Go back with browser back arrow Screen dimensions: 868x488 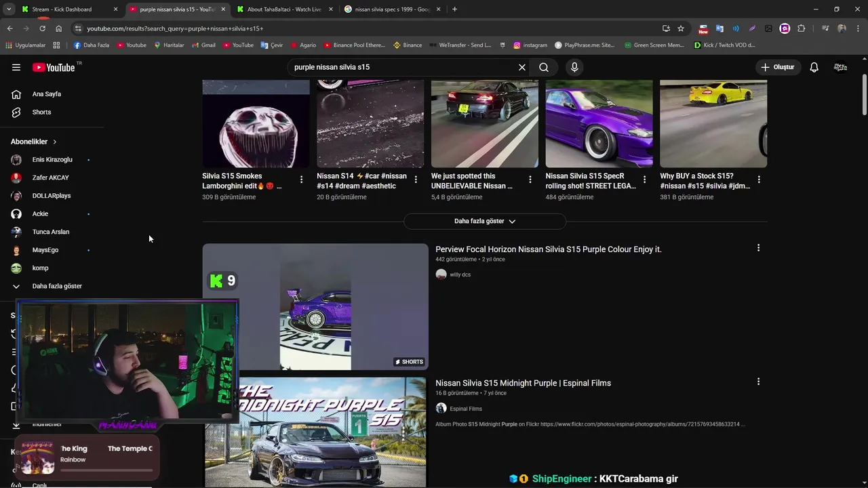pyautogui.click(x=9, y=28)
